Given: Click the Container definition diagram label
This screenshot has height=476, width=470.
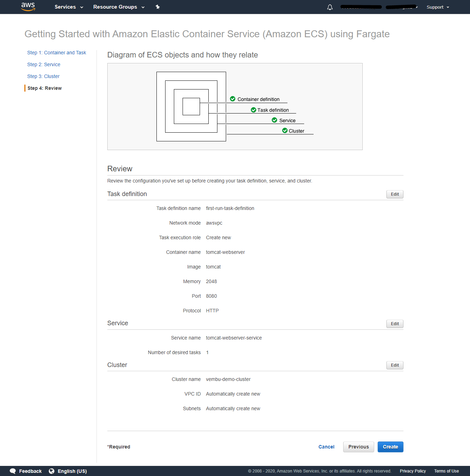Looking at the screenshot, I should pyautogui.click(x=259, y=99).
